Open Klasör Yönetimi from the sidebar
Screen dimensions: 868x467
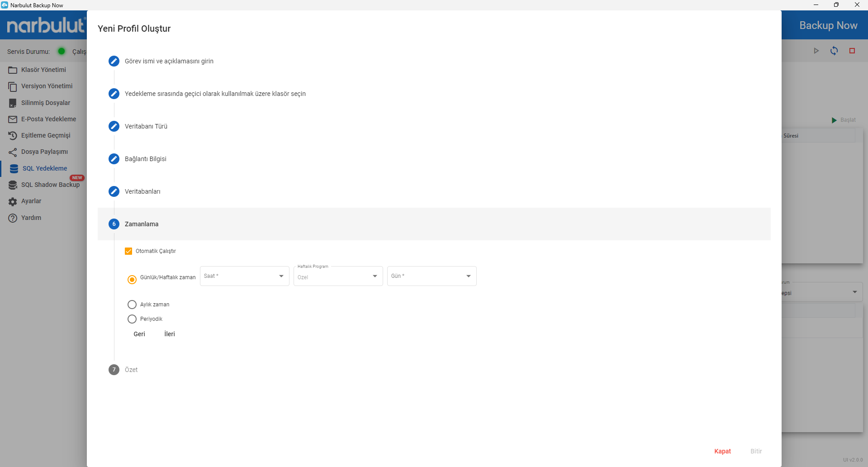pyautogui.click(x=43, y=70)
